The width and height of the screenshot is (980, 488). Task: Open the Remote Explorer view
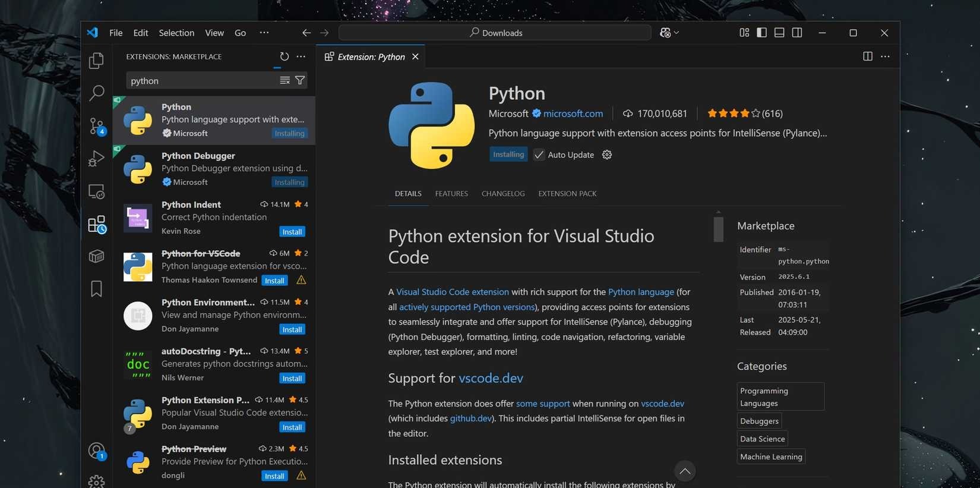[x=96, y=191]
